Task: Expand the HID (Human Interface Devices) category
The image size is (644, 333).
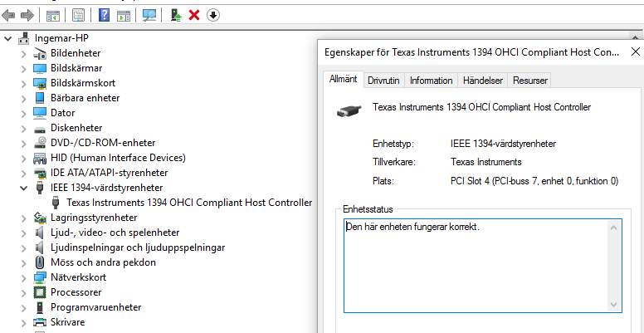Action: tap(24, 159)
